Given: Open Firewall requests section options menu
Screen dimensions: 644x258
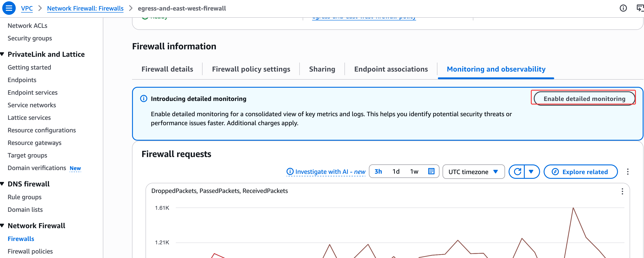Looking at the screenshot, I should click(628, 172).
